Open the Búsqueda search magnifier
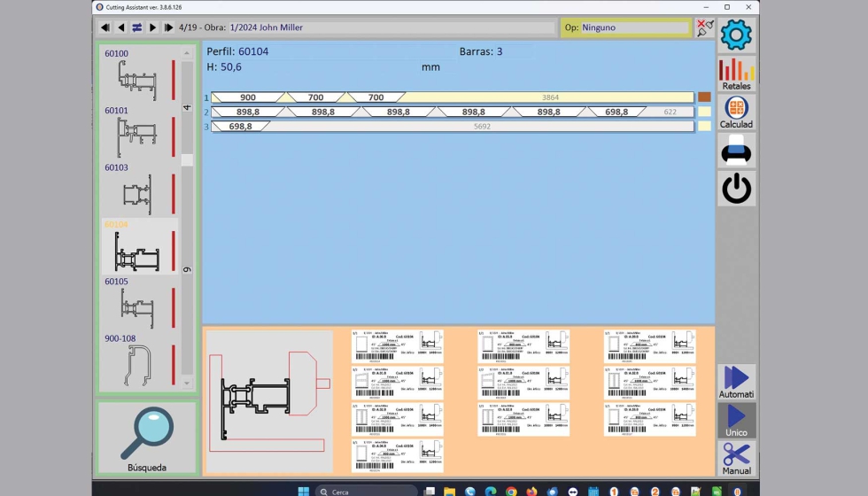Viewport: 868px width, 496px height. point(147,438)
